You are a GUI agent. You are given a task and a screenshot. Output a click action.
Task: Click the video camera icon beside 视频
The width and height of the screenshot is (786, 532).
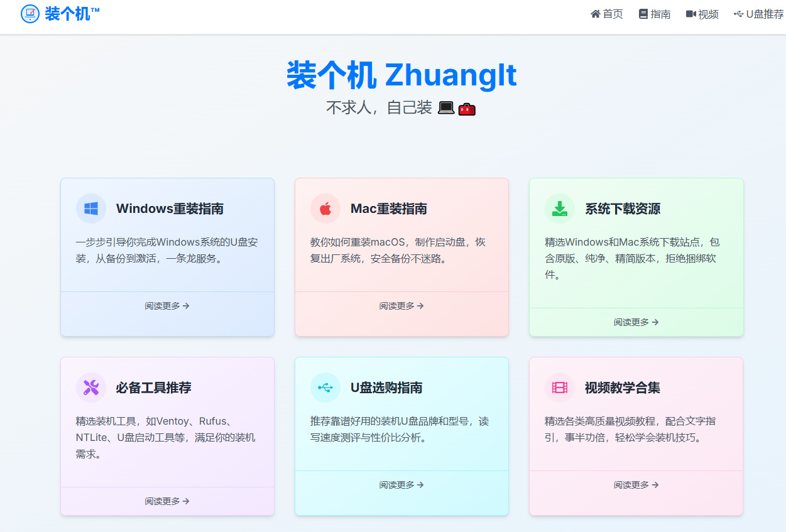pyautogui.click(x=691, y=14)
